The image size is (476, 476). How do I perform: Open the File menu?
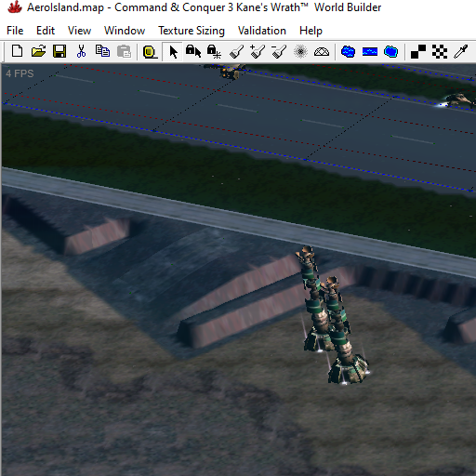pyautogui.click(x=15, y=31)
